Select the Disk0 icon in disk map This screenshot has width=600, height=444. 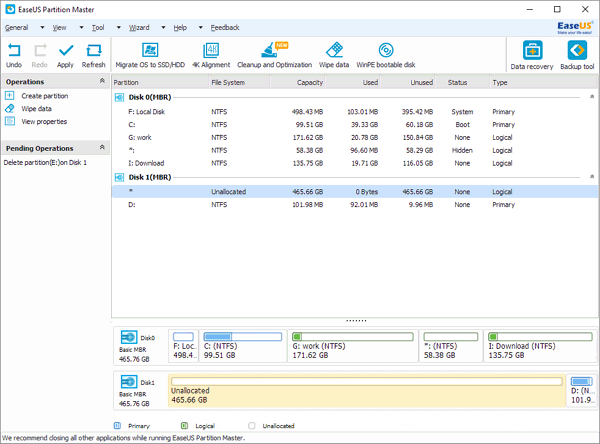coord(129,337)
